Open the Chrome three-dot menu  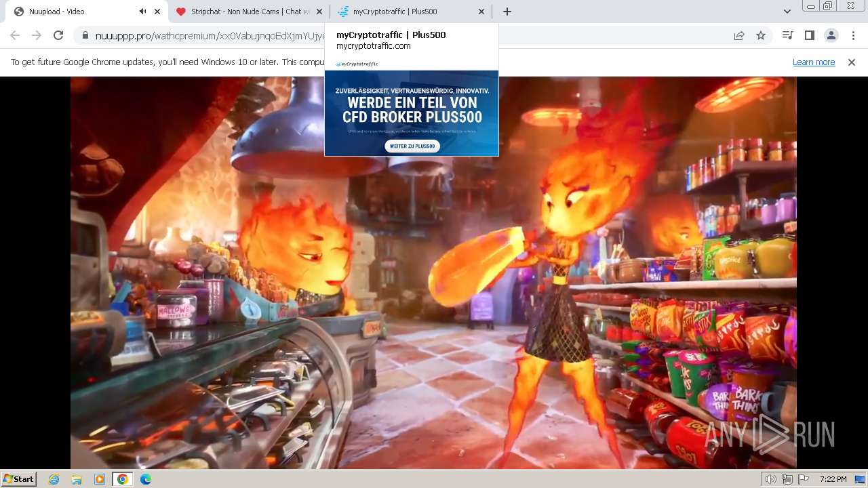point(852,35)
